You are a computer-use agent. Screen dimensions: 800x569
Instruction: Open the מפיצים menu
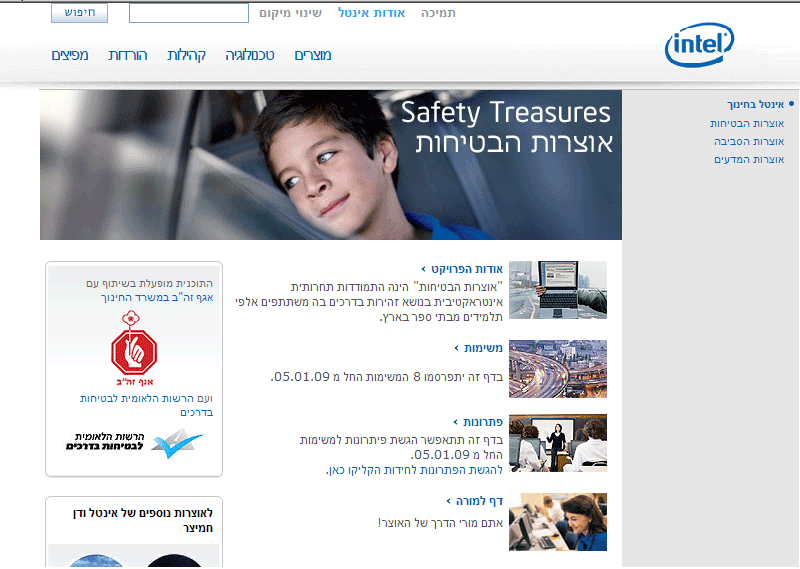[70, 55]
